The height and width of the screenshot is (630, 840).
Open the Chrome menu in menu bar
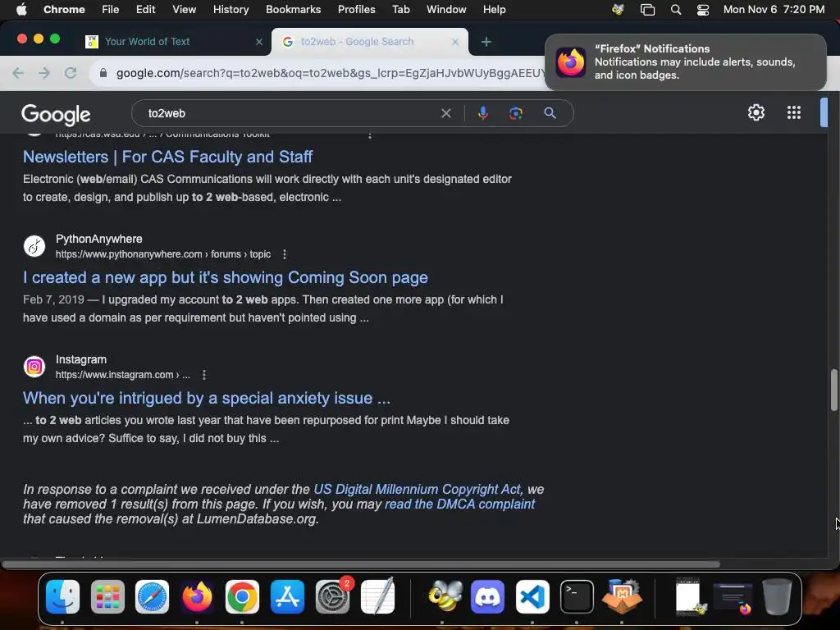point(64,9)
